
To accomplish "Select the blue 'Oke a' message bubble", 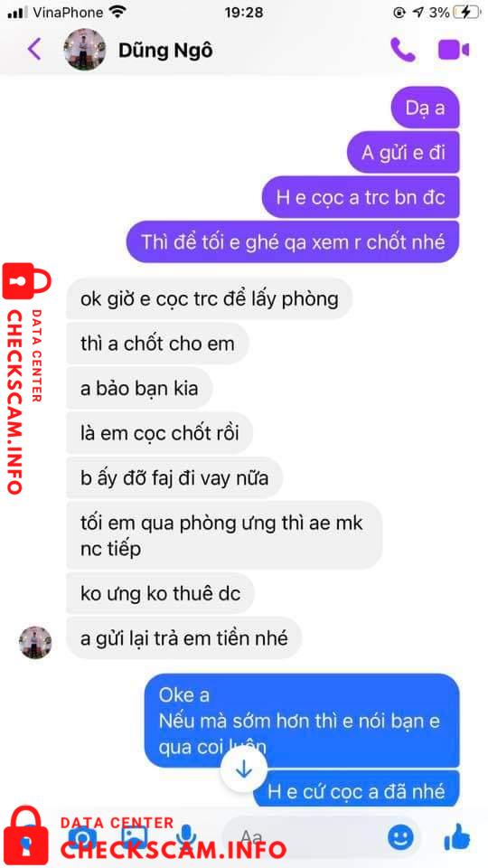I will click(302, 721).
